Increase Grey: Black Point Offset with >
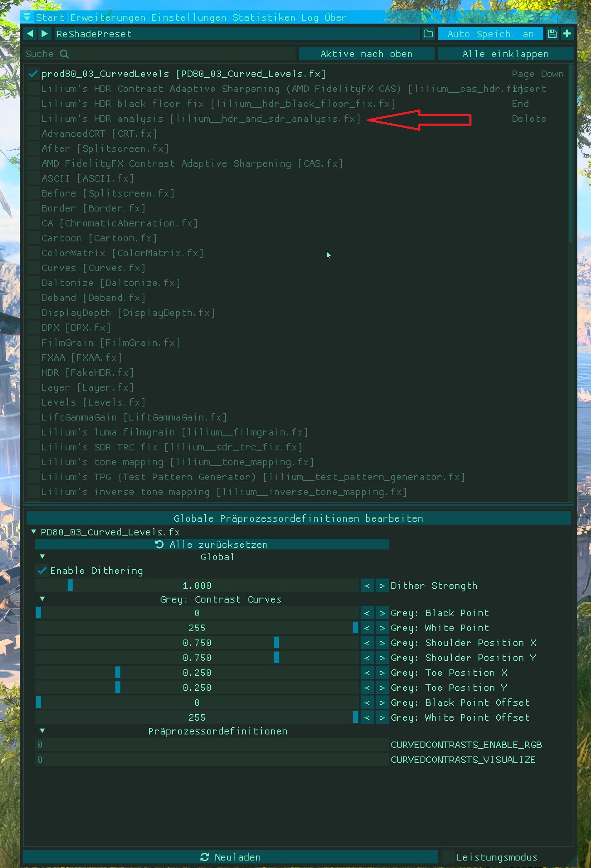 point(382,703)
